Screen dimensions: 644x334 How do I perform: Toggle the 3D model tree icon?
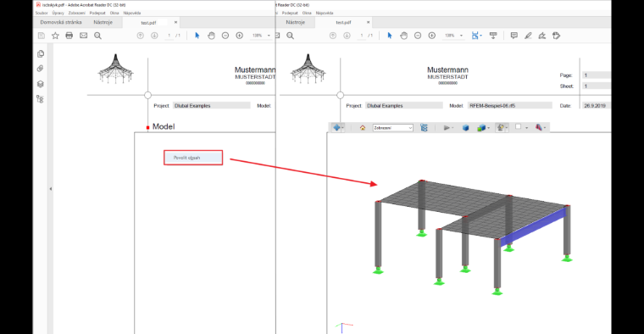tap(424, 128)
